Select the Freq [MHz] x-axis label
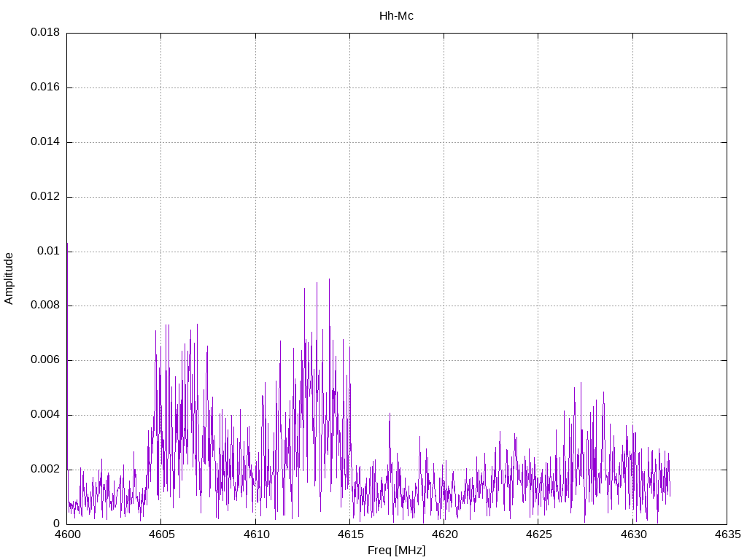Image resolution: width=747 pixels, height=560 pixels. pos(396,551)
